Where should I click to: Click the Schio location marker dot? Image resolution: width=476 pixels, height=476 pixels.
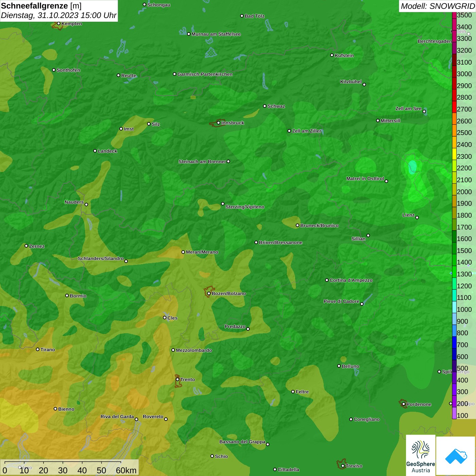click(x=212, y=456)
